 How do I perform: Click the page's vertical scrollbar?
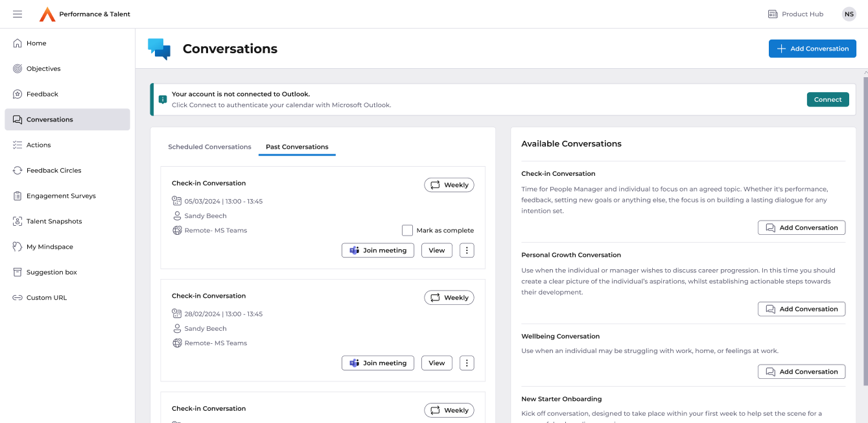click(x=865, y=227)
